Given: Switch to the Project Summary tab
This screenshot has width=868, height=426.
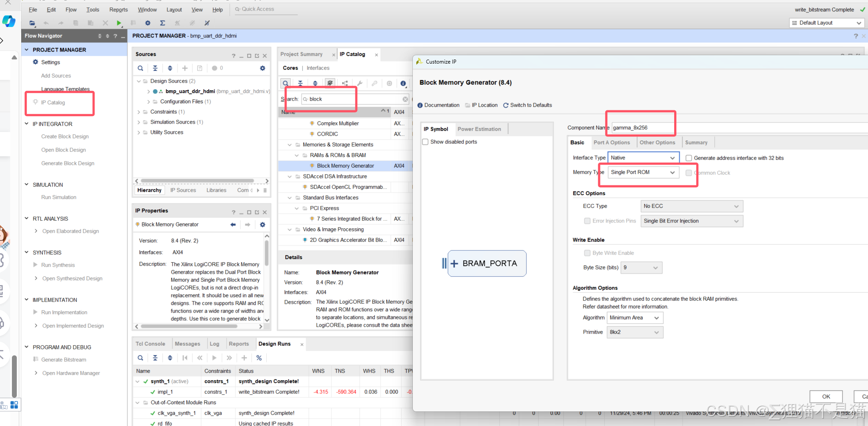Looking at the screenshot, I should coord(302,54).
